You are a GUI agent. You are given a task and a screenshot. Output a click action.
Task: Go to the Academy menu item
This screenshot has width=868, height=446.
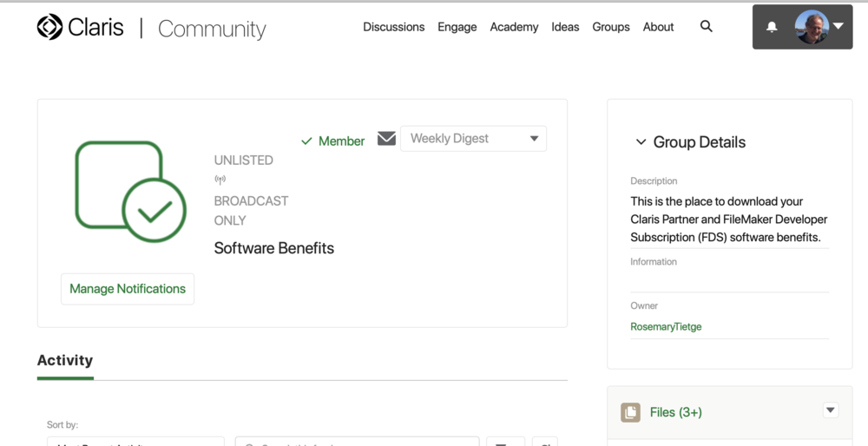coord(514,27)
